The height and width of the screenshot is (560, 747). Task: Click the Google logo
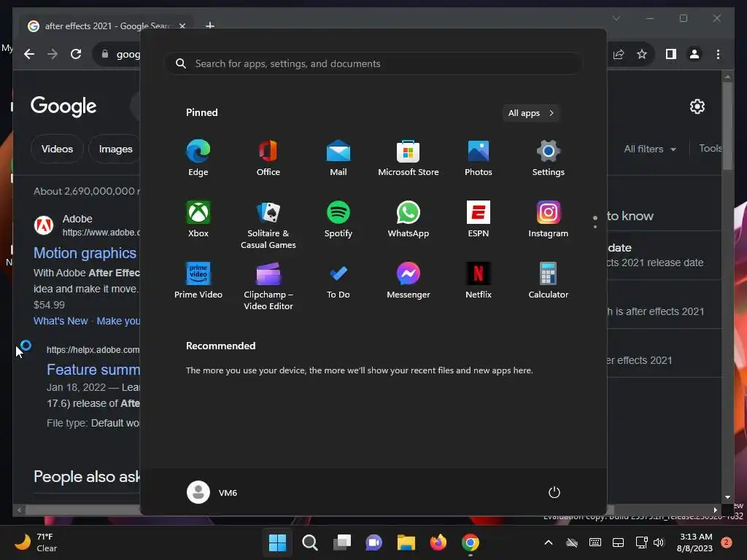coord(63,106)
